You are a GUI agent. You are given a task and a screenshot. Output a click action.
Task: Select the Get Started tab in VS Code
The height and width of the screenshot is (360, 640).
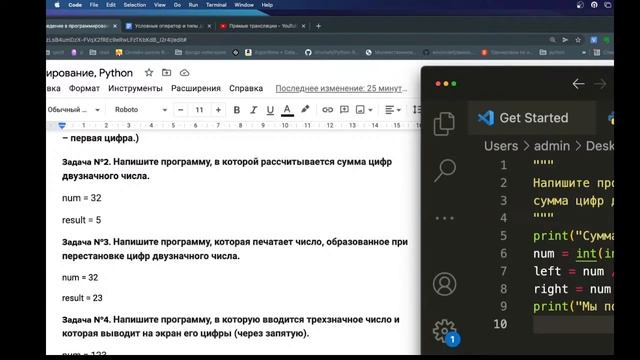pyautogui.click(x=532, y=118)
